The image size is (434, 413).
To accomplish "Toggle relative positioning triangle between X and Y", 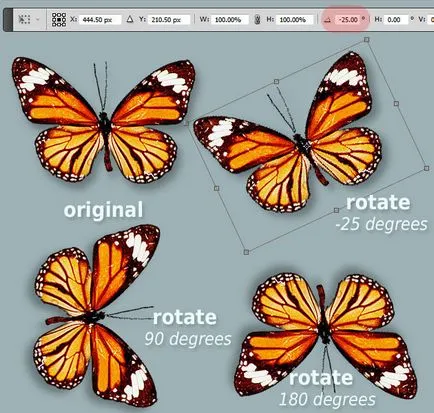I will (130, 20).
